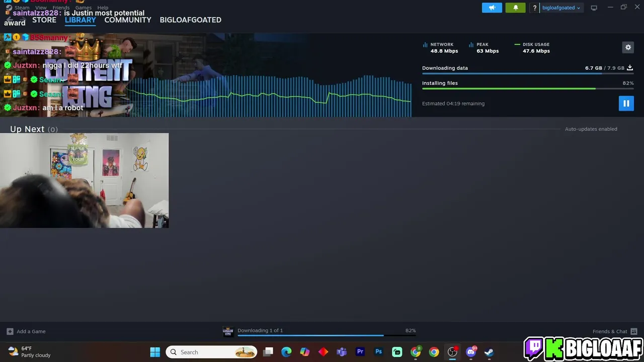Image resolution: width=644 pixels, height=362 pixels.
Task: Click the NETWORK 48.8 Mbps stat
Action: click(x=441, y=48)
